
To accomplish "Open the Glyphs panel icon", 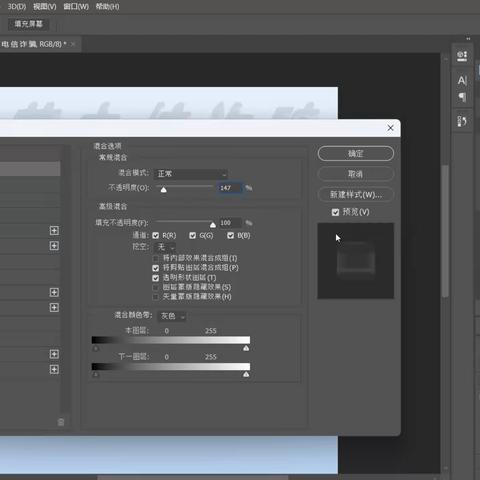I will click(462, 121).
